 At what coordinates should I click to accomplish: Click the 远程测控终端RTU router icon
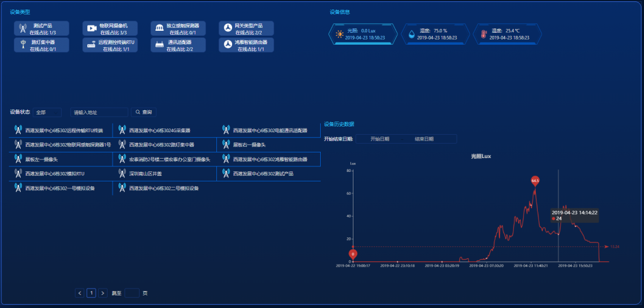click(x=91, y=45)
